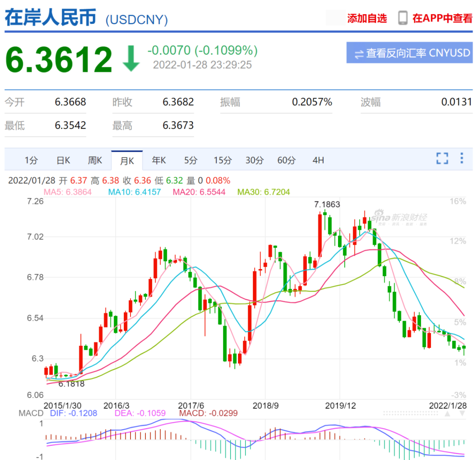
Task: Switch to the 5分 chart tab
Action: coord(191,160)
